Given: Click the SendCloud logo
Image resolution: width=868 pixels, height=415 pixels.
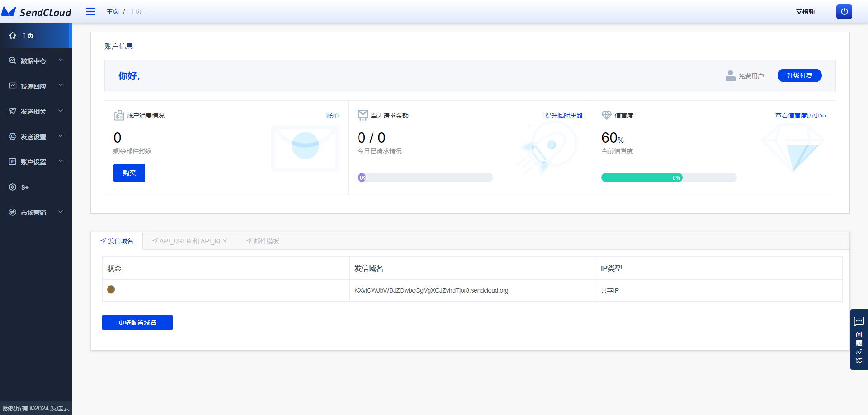Looking at the screenshot, I should [36, 12].
